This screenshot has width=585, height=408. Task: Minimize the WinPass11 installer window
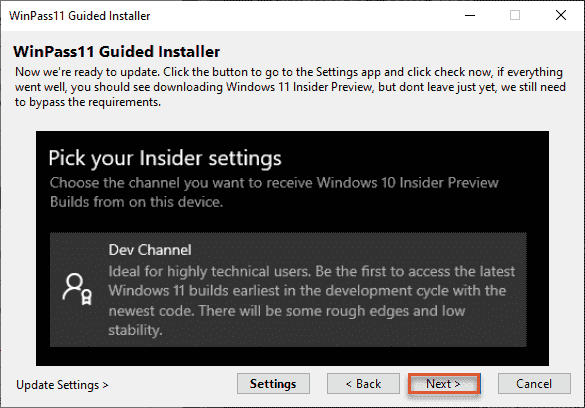pos(470,15)
